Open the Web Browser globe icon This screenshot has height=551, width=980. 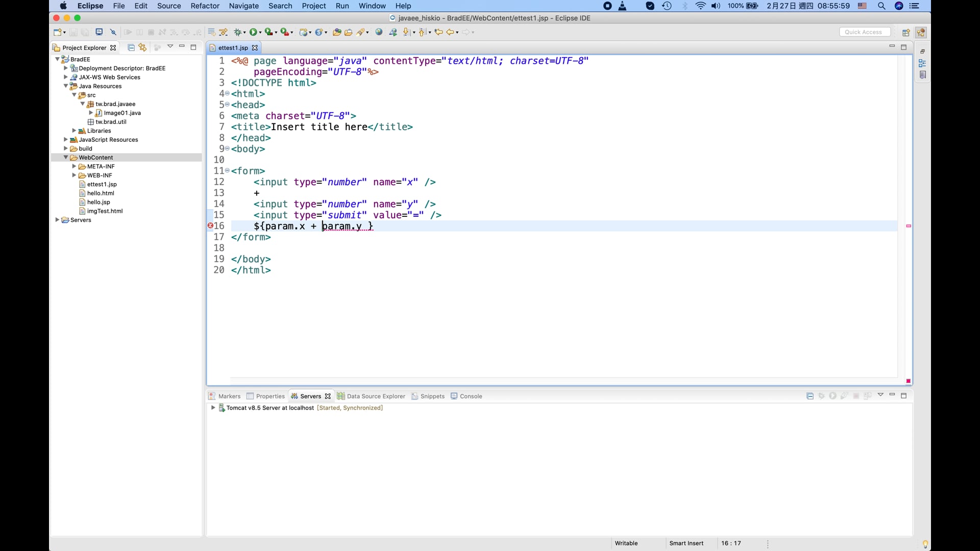(x=379, y=32)
